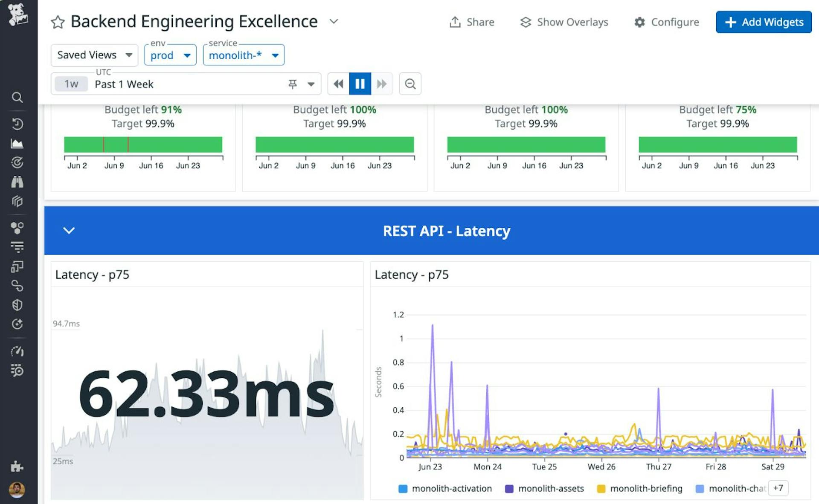The height and width of the screenshot is (504, 819).
Task: Pause live data updates
Action: coord(360,84)
